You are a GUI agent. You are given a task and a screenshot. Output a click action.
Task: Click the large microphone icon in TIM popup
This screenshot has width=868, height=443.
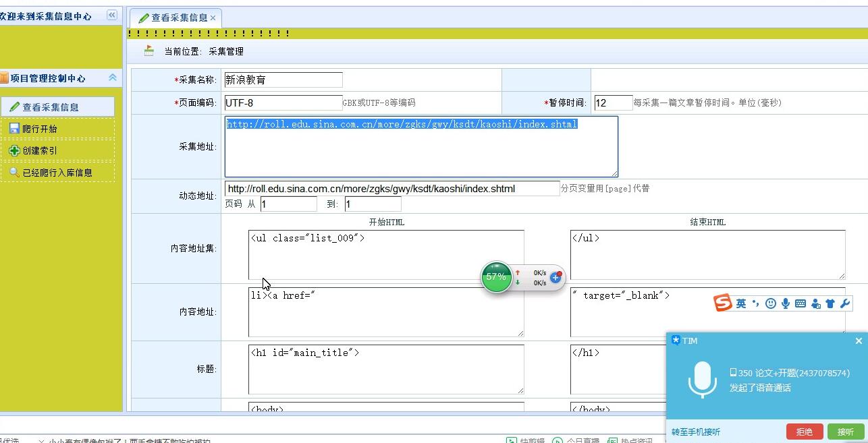[702, 380]
